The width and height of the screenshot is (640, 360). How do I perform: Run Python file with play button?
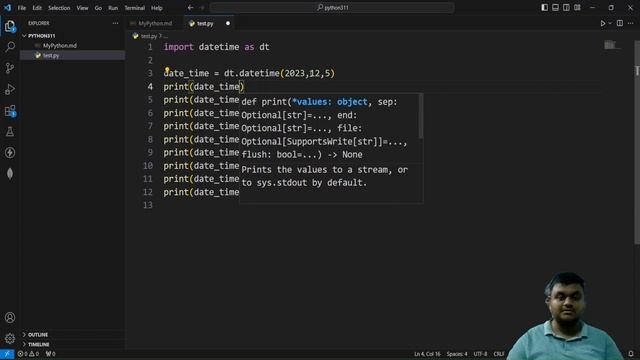tap(603, 23)
